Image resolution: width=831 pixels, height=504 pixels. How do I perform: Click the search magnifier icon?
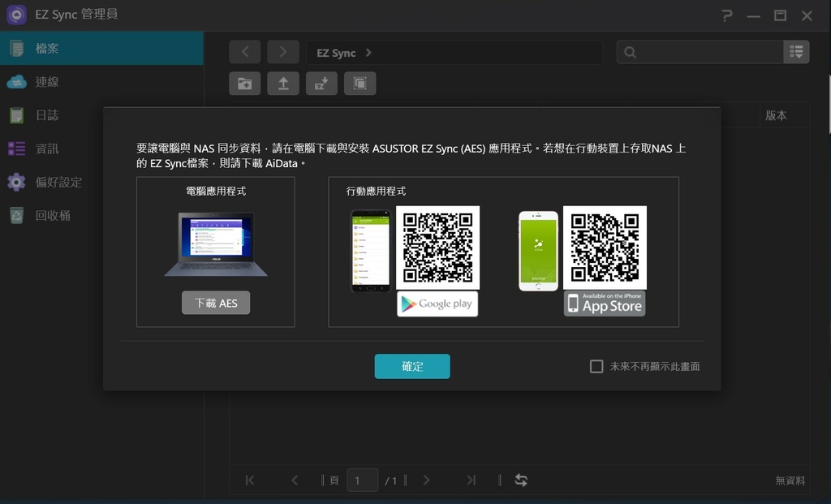pos(630,52)
